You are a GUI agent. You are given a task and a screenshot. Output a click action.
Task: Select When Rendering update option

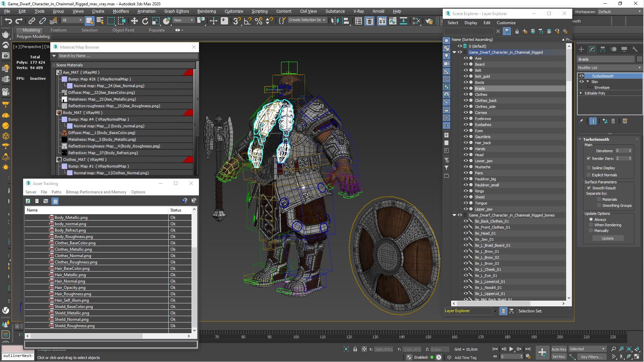coord(591,225)
